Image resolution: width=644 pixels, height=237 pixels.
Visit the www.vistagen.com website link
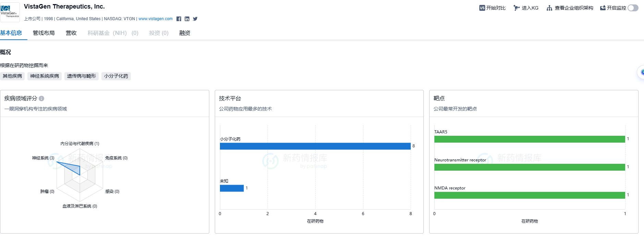tap(156, 19)
